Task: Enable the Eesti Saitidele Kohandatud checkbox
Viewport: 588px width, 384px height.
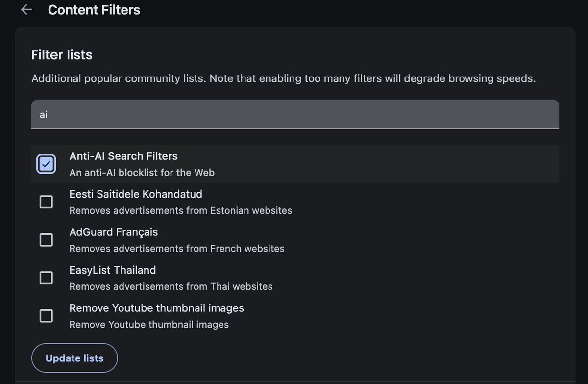Action: click(46, 202)
